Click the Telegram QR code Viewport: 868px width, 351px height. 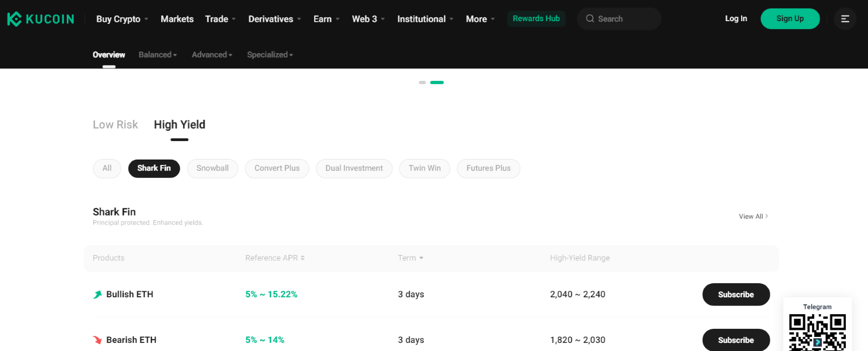(817, 332)
